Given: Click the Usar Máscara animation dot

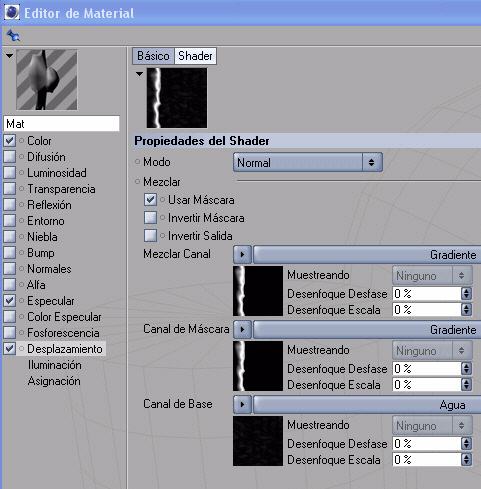Looking at the screenshot, I should (162, 200).
